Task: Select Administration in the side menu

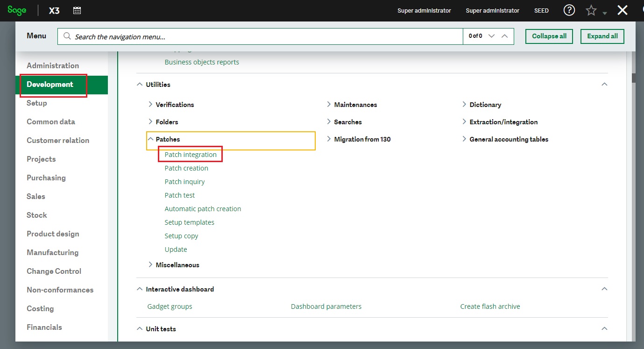Action: [x=53, y=65]
